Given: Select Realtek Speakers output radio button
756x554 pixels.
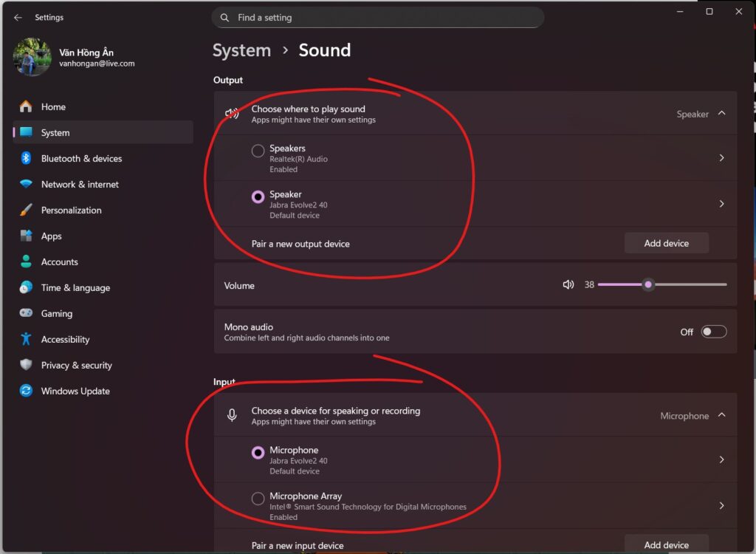Looking at the screenshot, I should 258,151.
